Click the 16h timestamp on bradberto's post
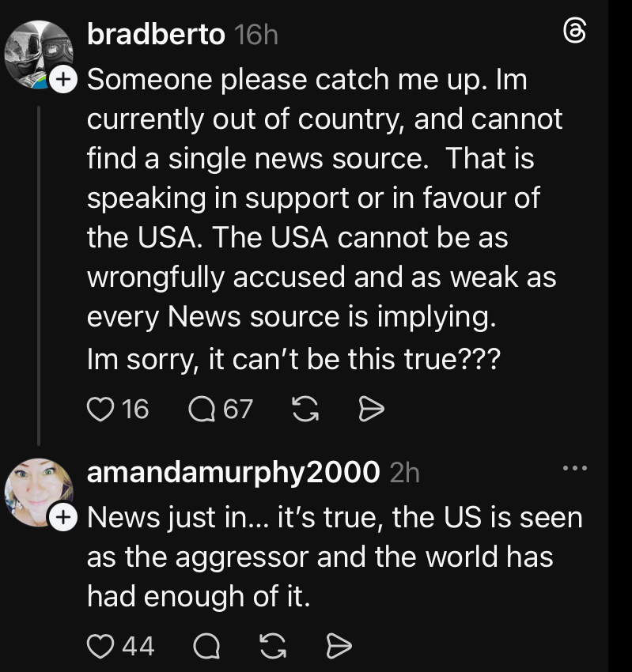The width and height of the screenshot is (632, 672). coord(256,35)
